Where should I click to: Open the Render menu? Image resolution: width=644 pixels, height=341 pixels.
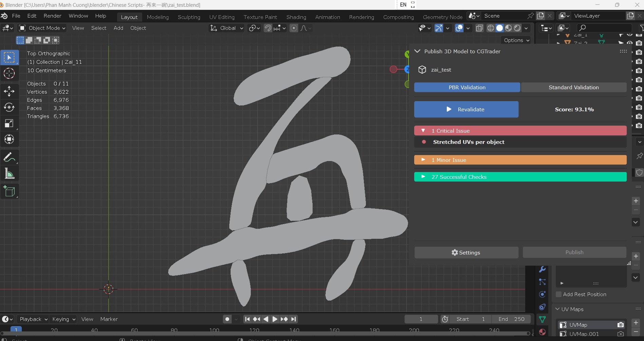tap(53, 16)
